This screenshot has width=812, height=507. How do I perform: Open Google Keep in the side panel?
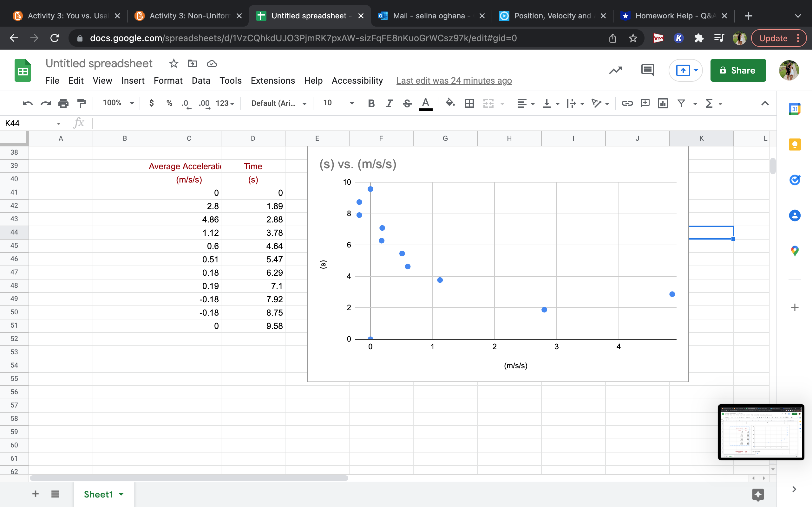coord(795,144)
